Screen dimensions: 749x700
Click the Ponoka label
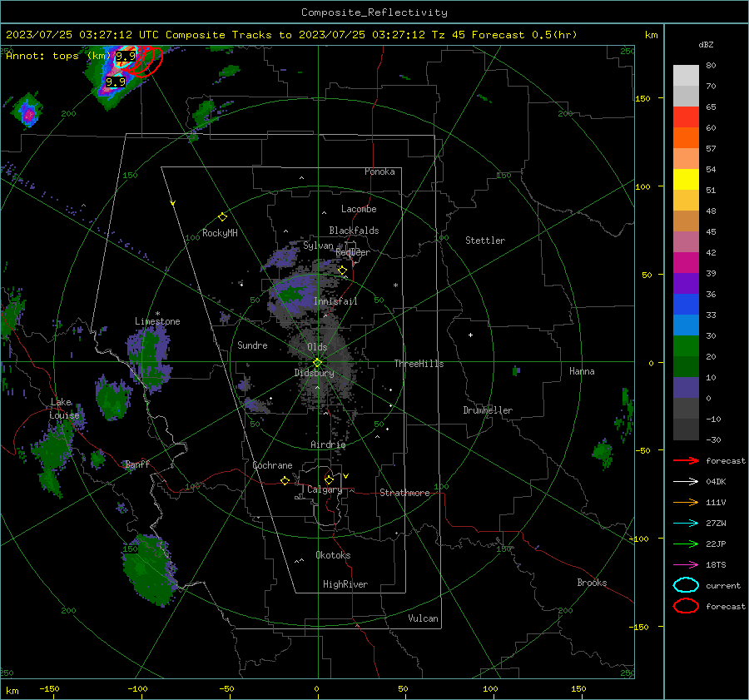point(379,171)
